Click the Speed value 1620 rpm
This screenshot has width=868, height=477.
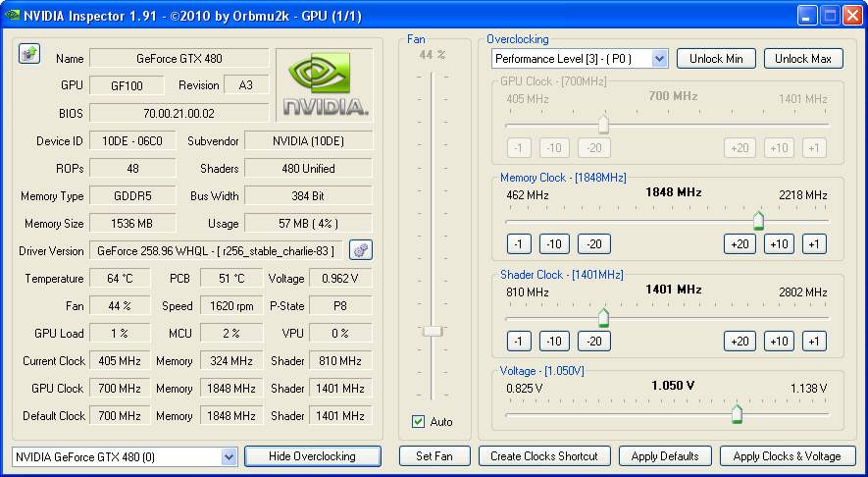(231, 306)
